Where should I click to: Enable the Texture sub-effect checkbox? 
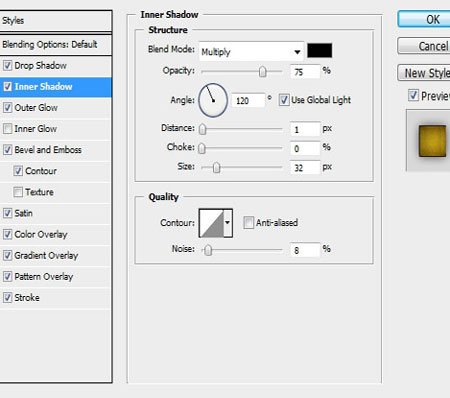(x=18, y=192)
